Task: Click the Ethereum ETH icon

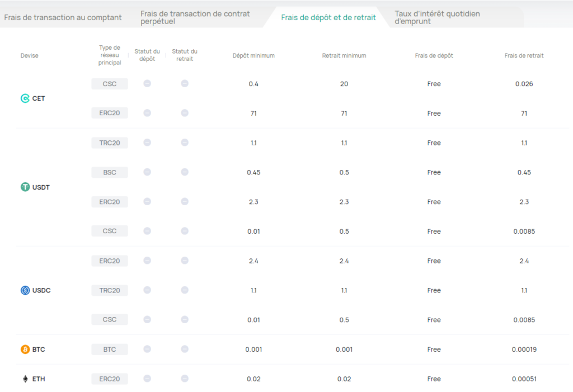Action: [24, 379]
